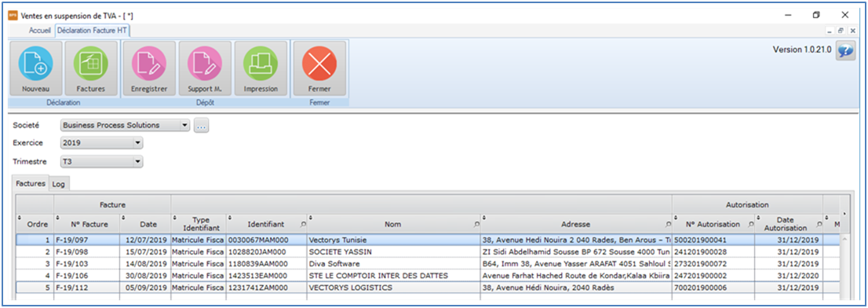The height and width of the screenshot is (308, 868).
Task: Click authorization number 700201900006
Action: [713, 288]
